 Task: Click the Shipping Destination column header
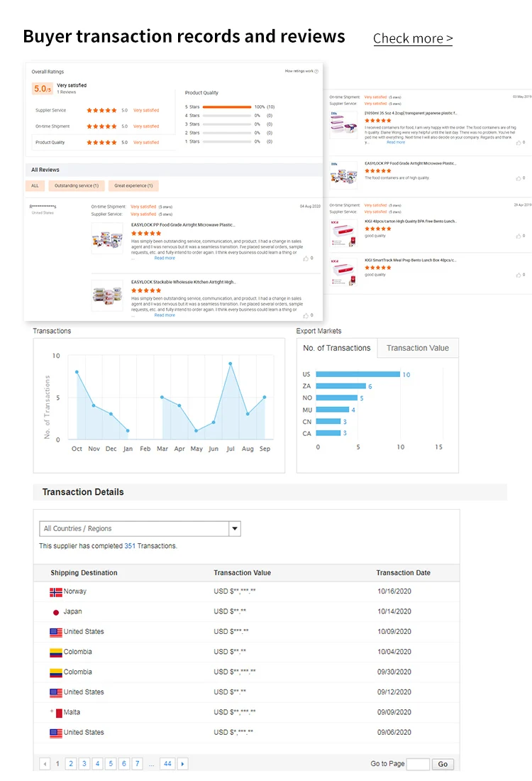coord(84,573)
